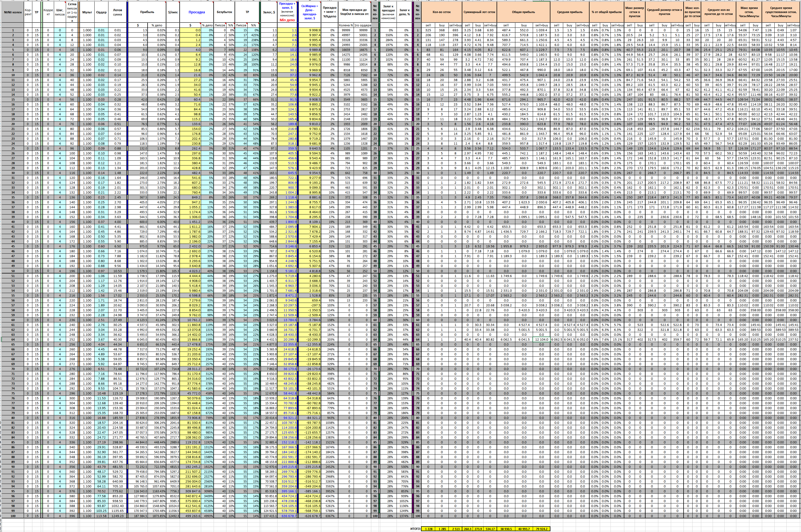Viewport: 801px width, 532px height.
Task: Select "Просадка + залог = %%депо" header
Action: (x=329, y=12)
